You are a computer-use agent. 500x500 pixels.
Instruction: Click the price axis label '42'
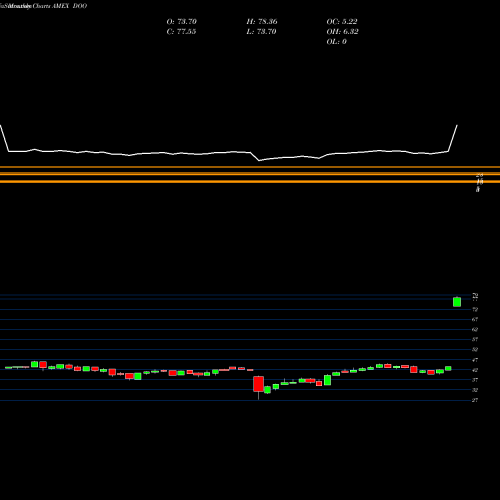tap(475, 370)
